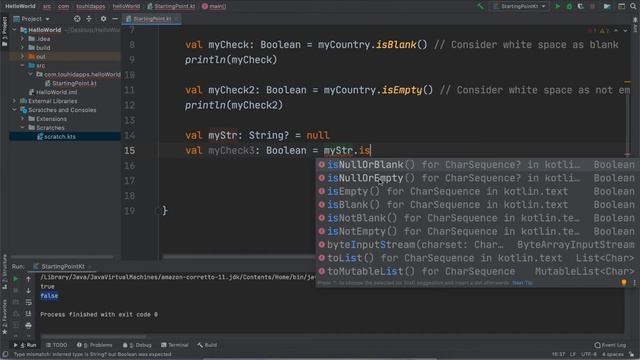Click the Build project hammer icon

pyautogui.click(x=480, y=6)
